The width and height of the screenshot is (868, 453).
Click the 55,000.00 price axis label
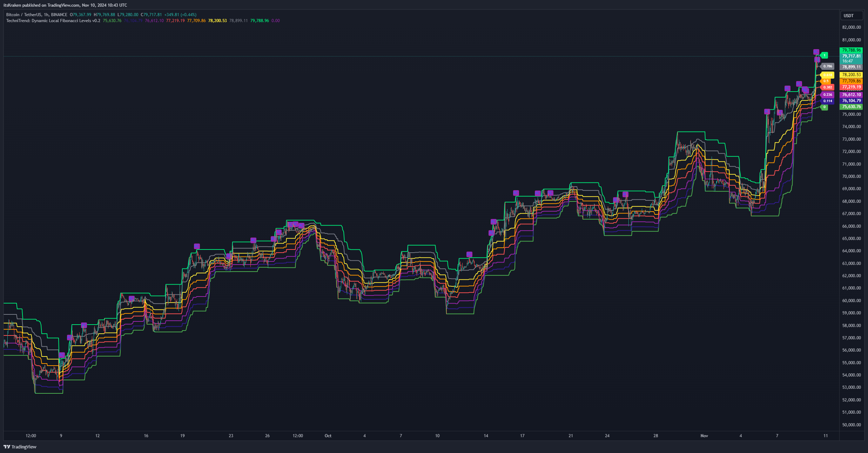[852, 363]
